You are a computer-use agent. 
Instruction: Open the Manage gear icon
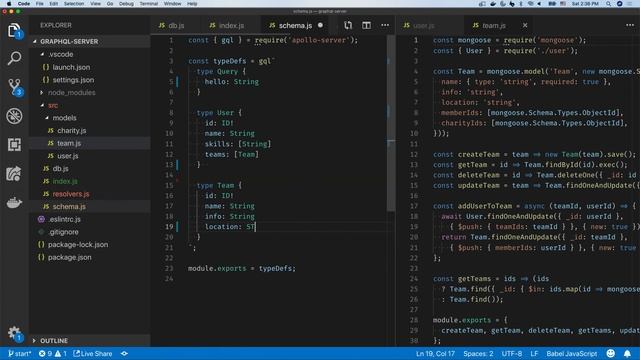[14, 333]
